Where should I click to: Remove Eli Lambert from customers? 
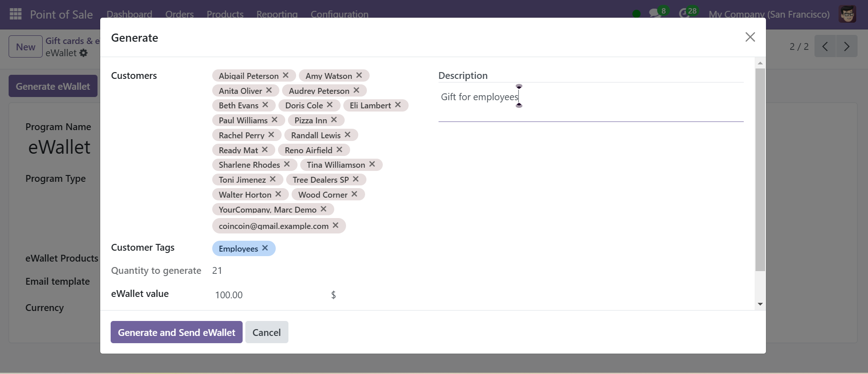[x=398, y=105]
